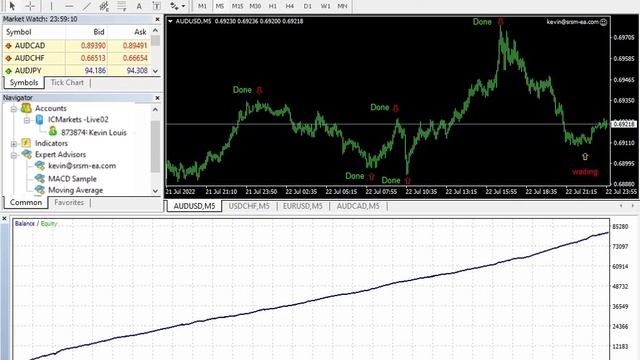
Task: Select the Indicators item in Navigator
Action: click(x=51, y=143)
